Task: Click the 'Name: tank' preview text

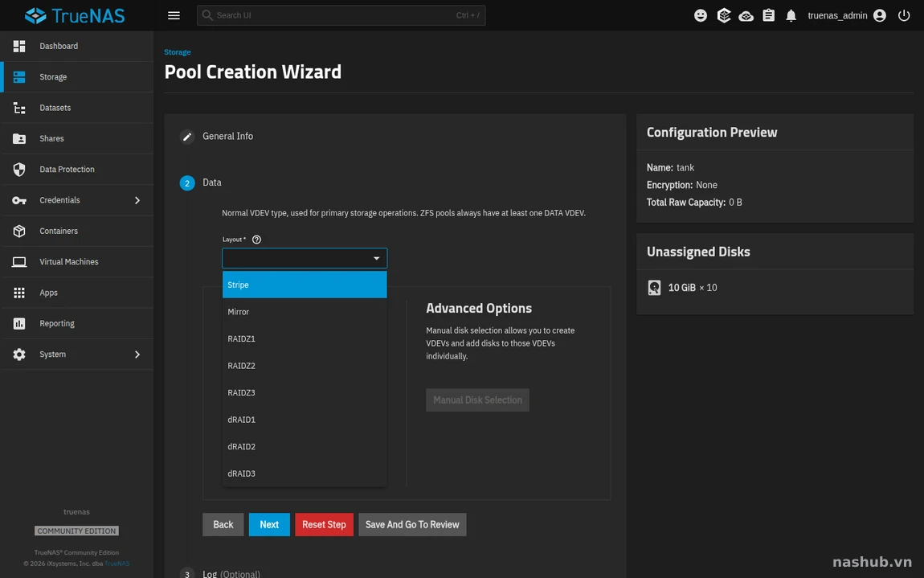Action: tap(671, 167)
